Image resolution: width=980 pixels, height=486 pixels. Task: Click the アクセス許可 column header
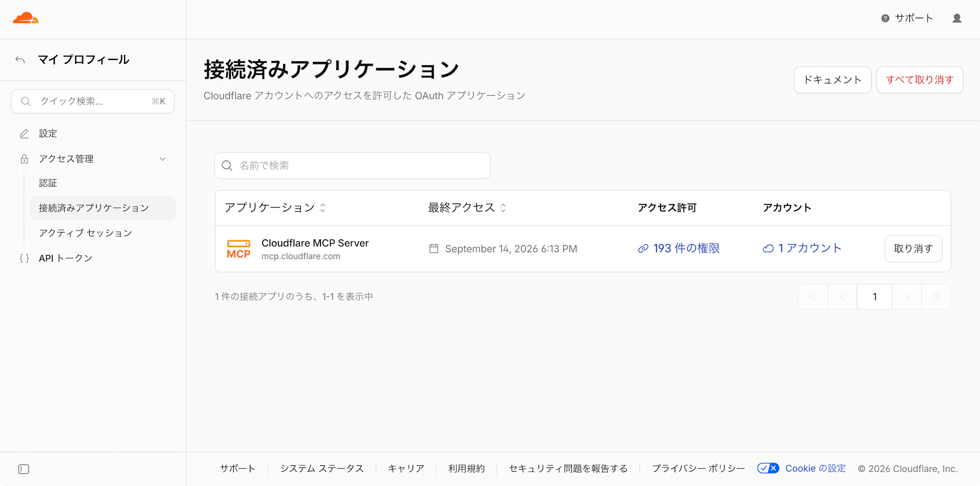point(667,208)
